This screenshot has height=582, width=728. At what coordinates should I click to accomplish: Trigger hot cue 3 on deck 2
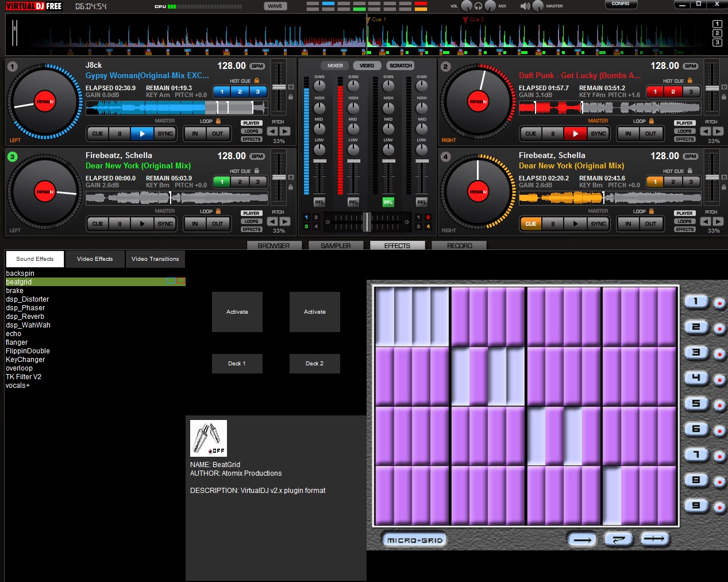pos(691,91)
